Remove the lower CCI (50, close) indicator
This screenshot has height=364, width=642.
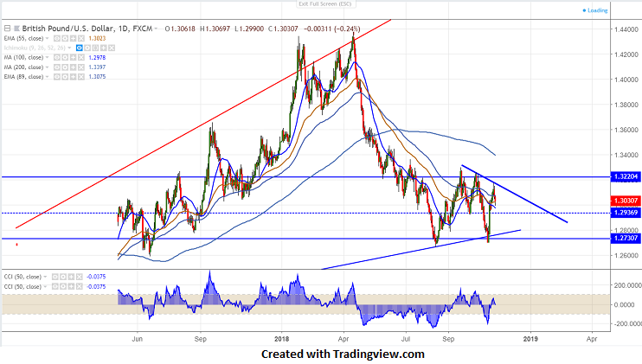coord(80,286)
